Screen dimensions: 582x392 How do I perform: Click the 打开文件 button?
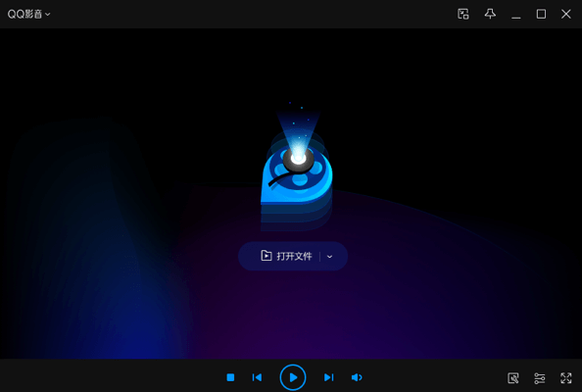(x=286, y=256)
